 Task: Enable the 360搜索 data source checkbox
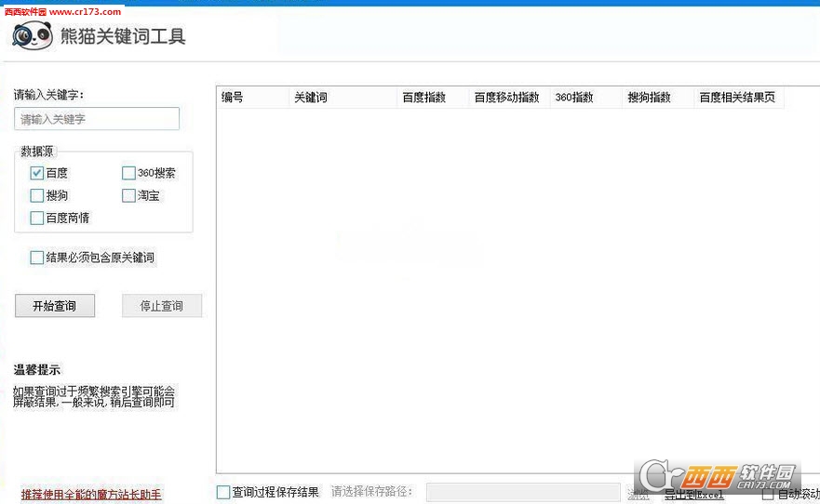point(128,173)
